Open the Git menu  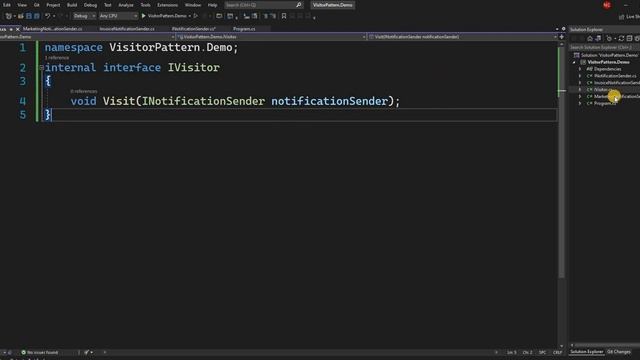point(37,5)
